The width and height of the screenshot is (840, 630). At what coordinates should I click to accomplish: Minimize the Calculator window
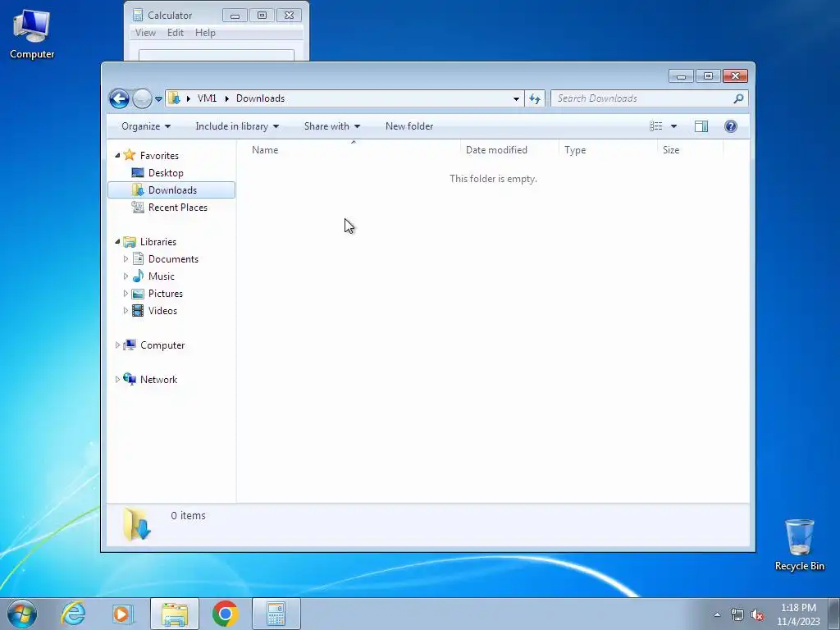click(x=235, y=16)
